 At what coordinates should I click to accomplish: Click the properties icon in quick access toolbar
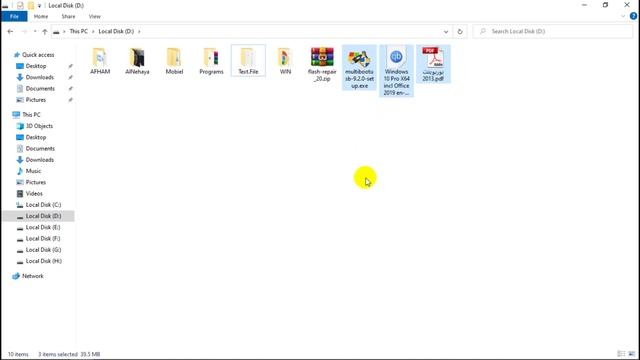(x=20, y=5)
